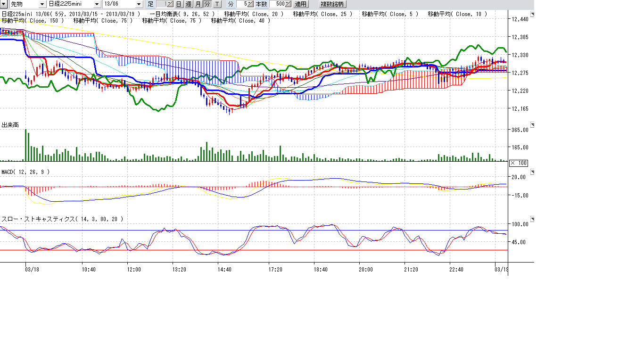Switch chart to 週 (weekly) timeframe
The width and height of the screenshot is (644, 362).
[188, 4]
